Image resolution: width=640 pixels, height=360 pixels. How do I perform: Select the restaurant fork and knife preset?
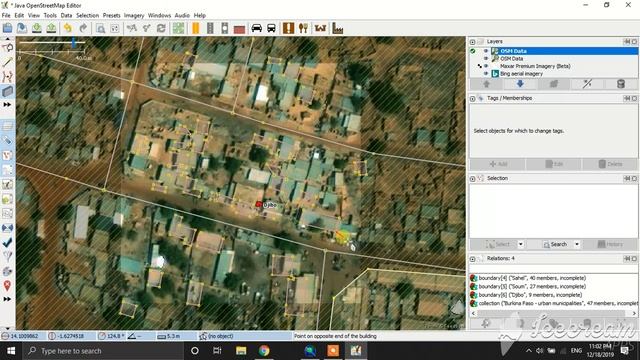pyautogui.click(x=303, y=28)
